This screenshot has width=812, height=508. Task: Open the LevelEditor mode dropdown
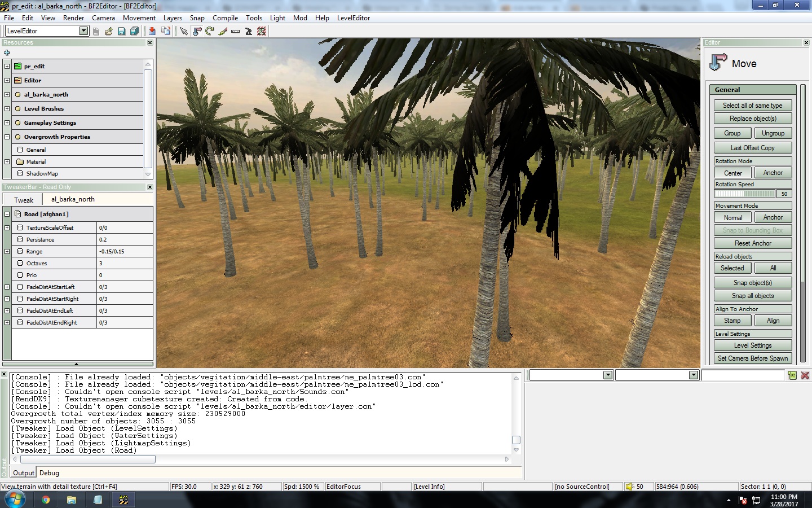(83, 31)
